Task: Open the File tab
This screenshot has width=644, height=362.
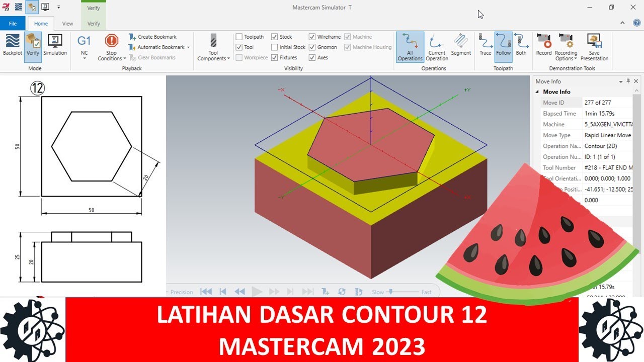Action: [x=13, y=23]
